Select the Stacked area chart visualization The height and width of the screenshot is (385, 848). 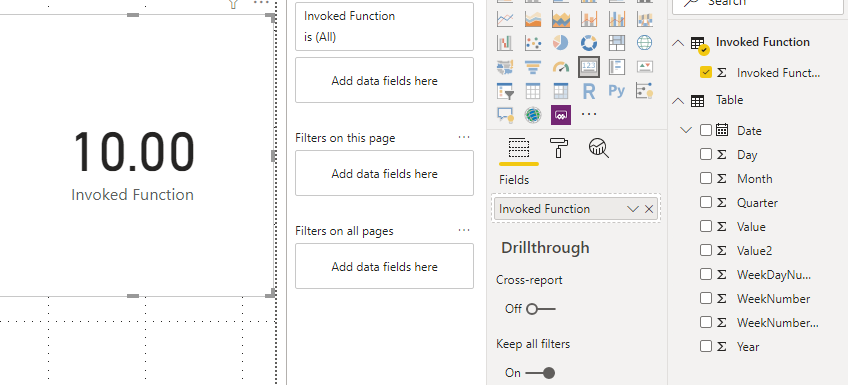click(561, 19)
